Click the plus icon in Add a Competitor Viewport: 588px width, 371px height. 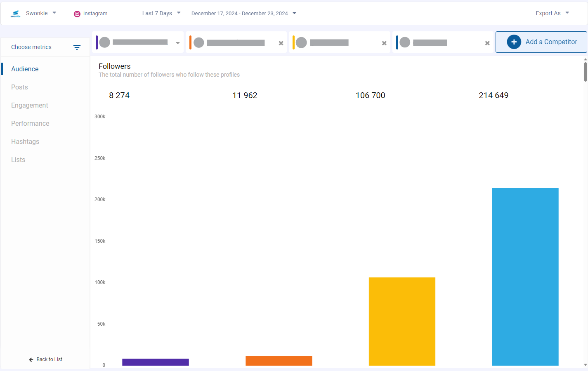(514, 42)
